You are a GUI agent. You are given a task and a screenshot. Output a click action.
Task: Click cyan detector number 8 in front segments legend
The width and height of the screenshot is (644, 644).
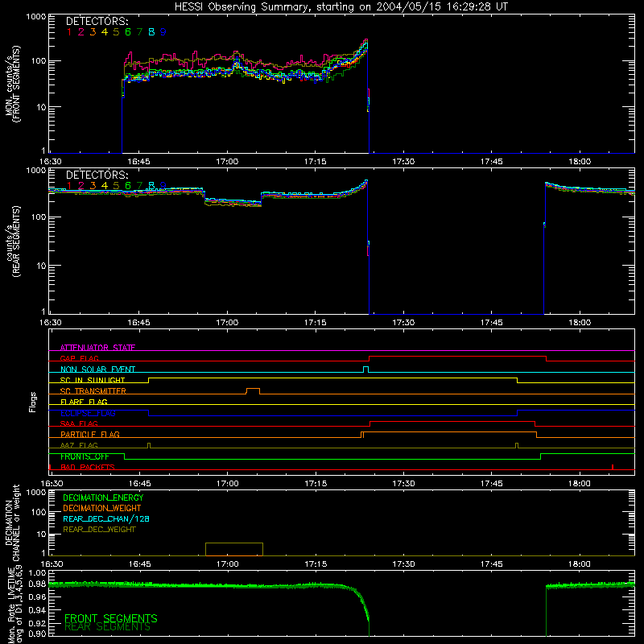coord(151,32)
